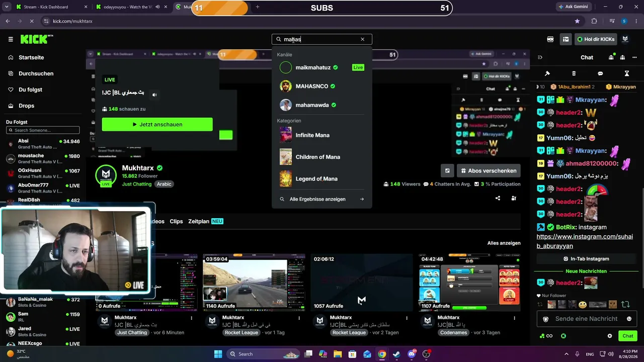Clear the search box with the X
644x362 pixels.
pos(362,39)
